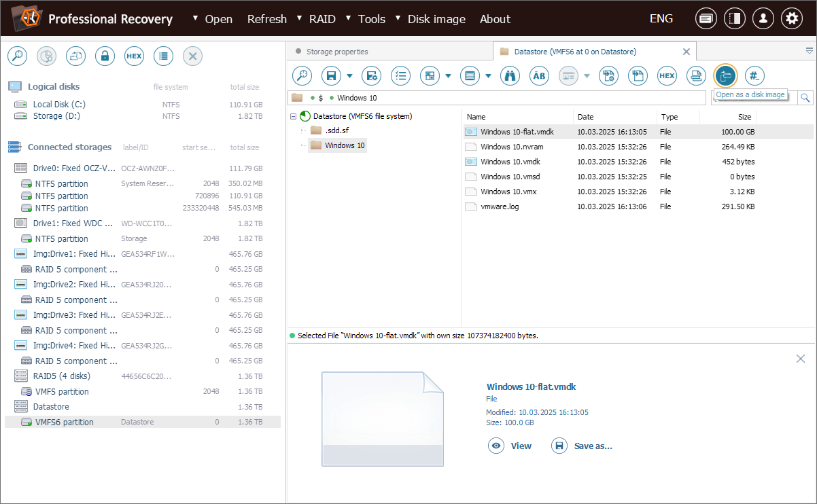Click the scan storage magnifier icon in left toolbar
Screen dimensions: 817x504
coord(17,56)
